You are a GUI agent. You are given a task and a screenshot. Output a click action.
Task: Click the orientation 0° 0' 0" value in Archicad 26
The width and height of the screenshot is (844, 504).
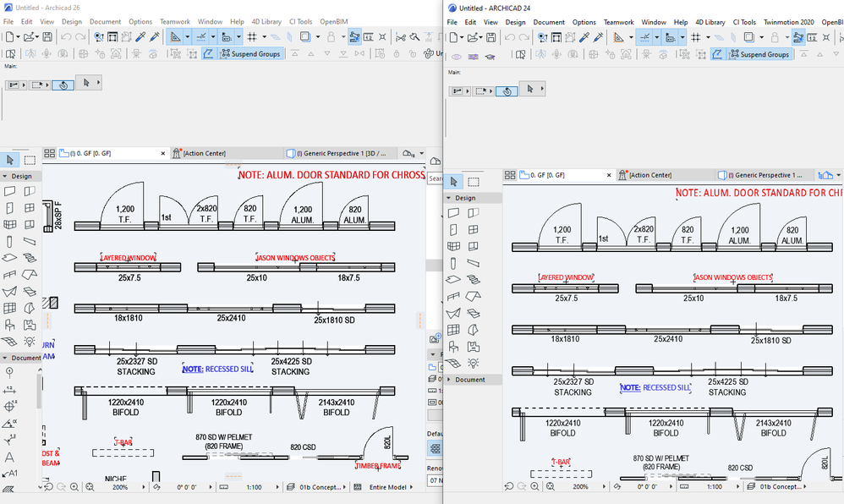point(187,487)
